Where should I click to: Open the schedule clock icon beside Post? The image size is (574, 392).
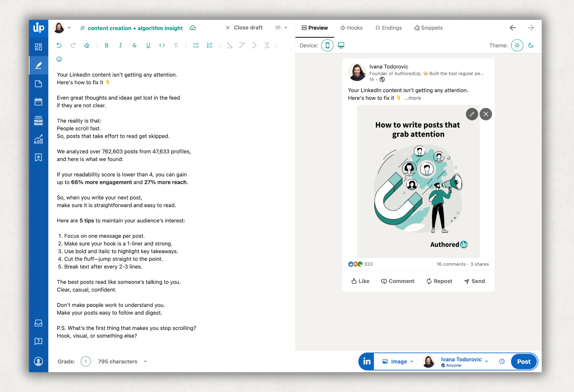pyautogui.click(x=502, y=361)
